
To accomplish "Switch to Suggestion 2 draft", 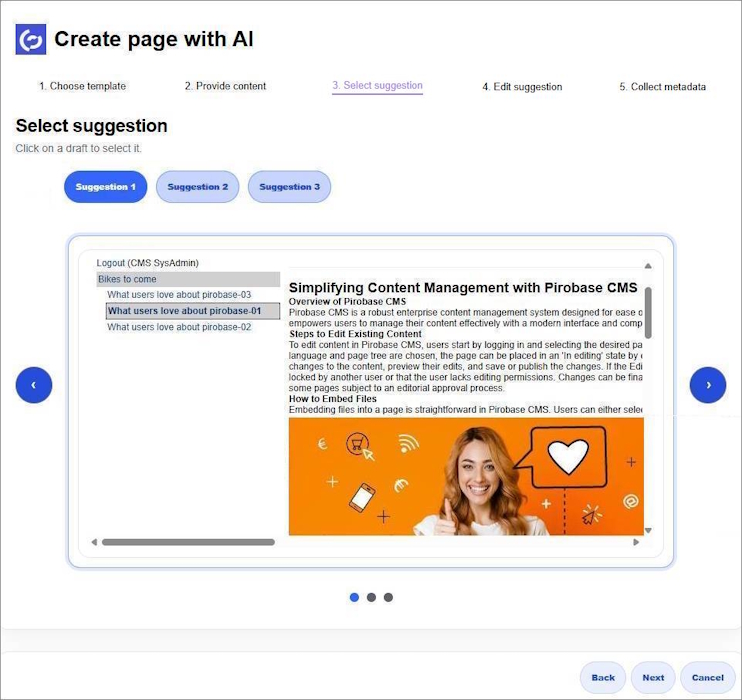I will coord(197,187).
